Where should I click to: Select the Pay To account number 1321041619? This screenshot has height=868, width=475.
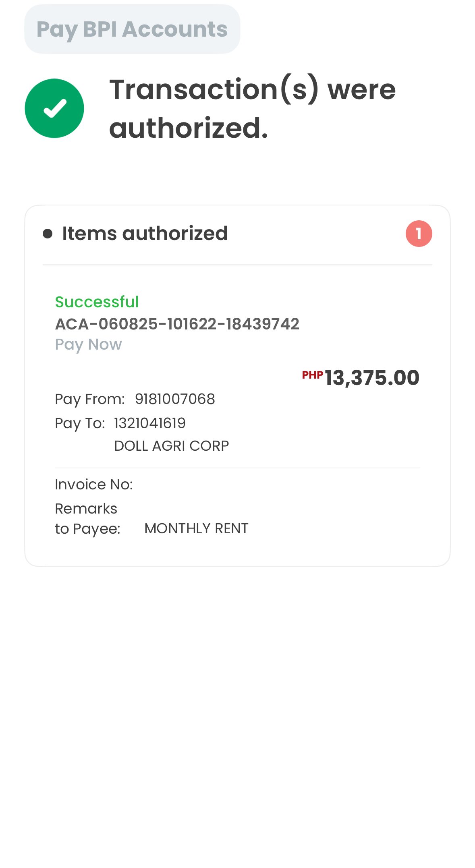(150, 423)
